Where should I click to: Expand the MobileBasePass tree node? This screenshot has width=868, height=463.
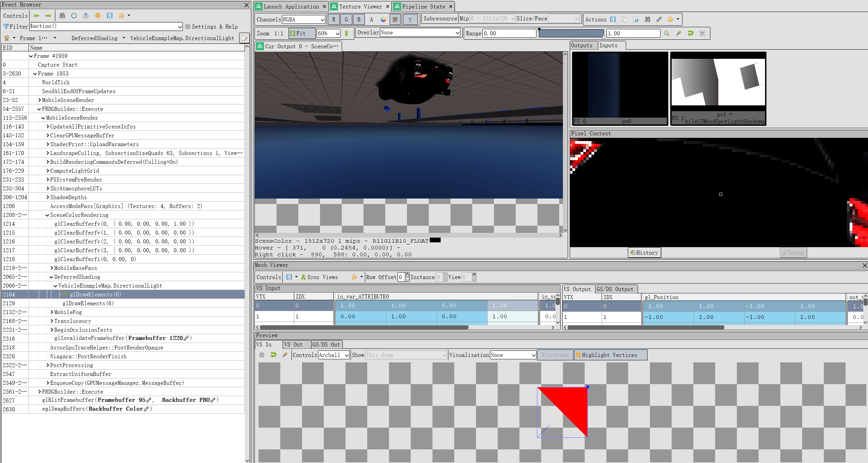point(52,268)
